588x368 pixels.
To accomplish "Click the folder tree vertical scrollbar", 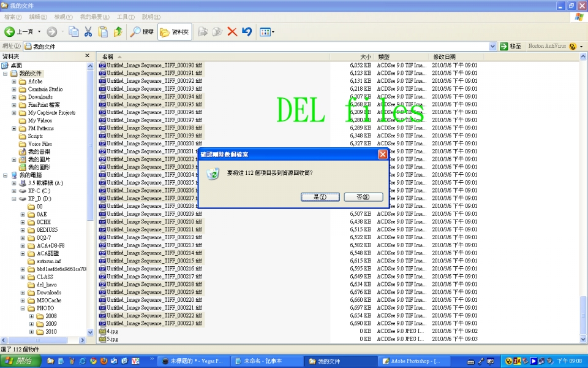I will point(90,145).
